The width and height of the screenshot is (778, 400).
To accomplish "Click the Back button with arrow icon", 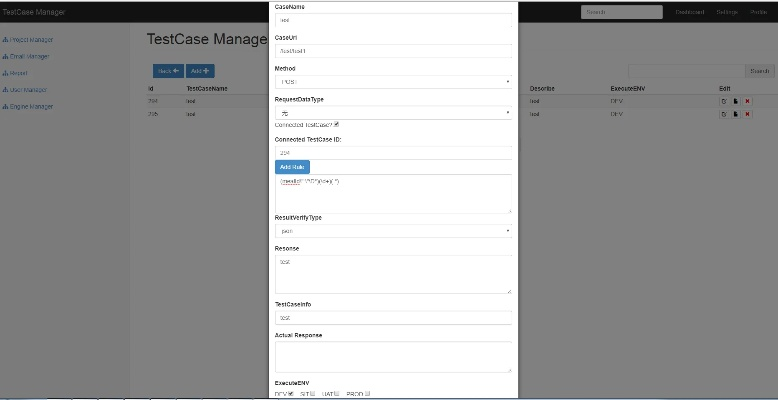I will 168,71.
